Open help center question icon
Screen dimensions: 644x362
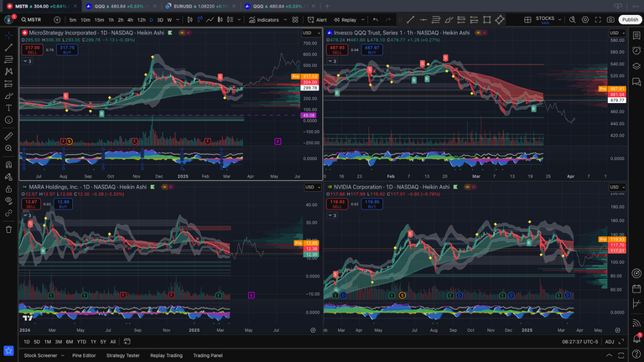point(636,354)
